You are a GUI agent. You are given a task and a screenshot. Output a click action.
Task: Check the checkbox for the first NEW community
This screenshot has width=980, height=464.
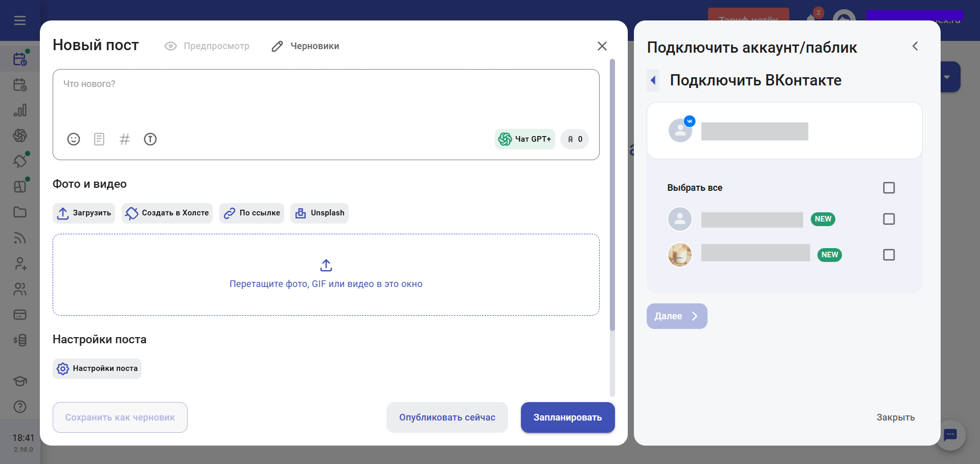point(889,219)
